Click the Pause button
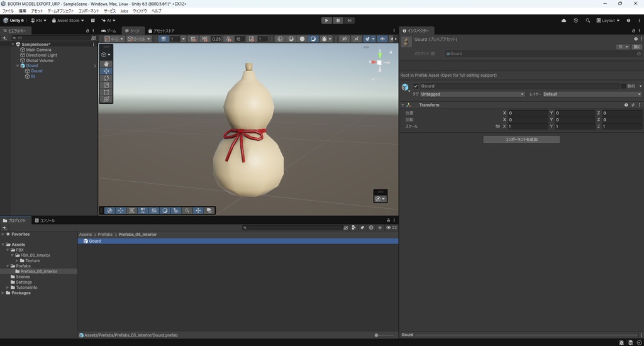644x346 pixels. pyautogui.click(x=338, y=21)
